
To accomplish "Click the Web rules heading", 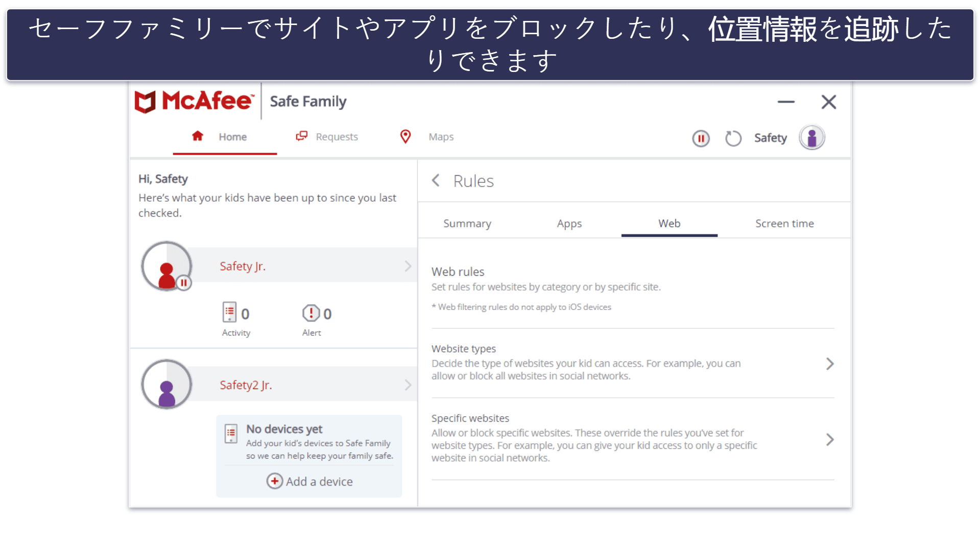I will [x=458, y=272].
